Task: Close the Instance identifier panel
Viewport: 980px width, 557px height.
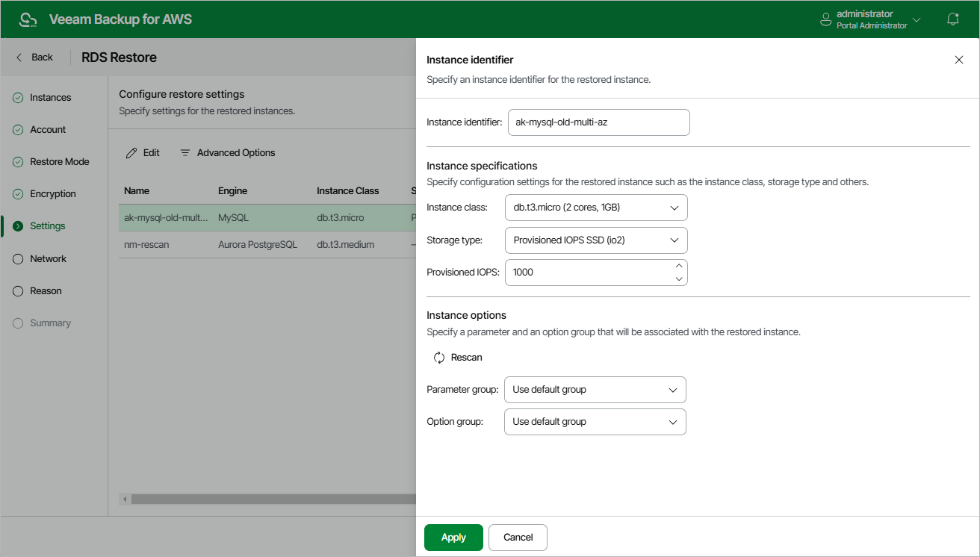Action: 959,60
